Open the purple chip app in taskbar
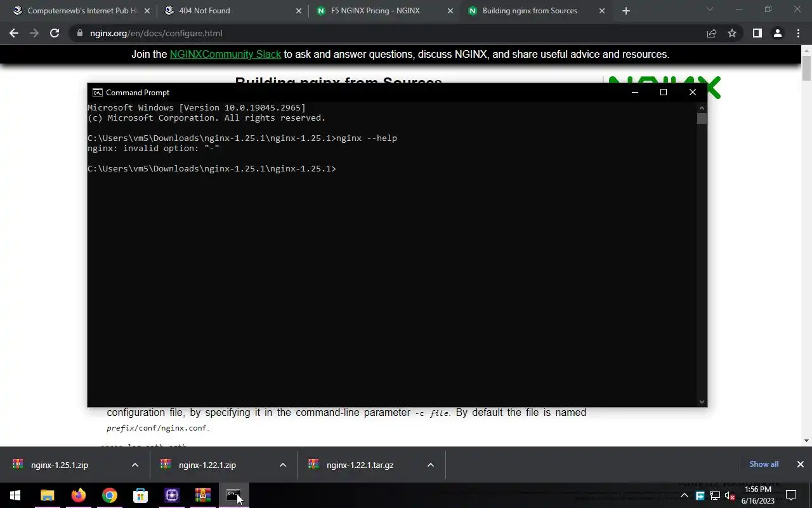This screenshot has width=812, height=508. 171,495
